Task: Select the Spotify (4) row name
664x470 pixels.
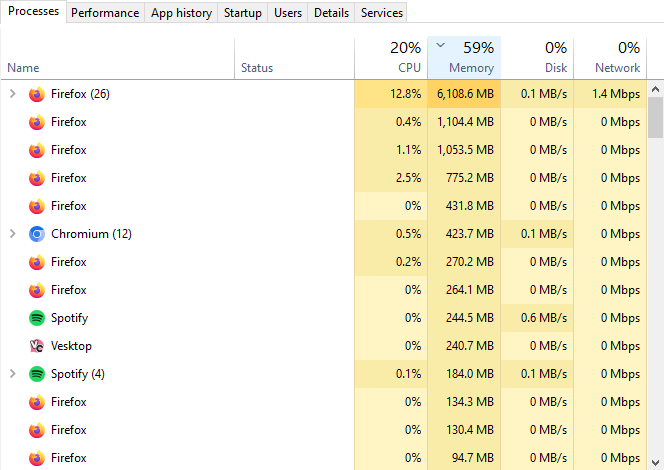Action: click(x=77, y=374)
